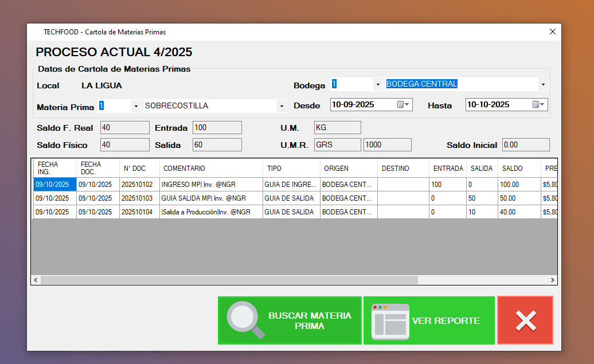
Task: Open the Hasta date calendar picker
Action: [538, 104]
